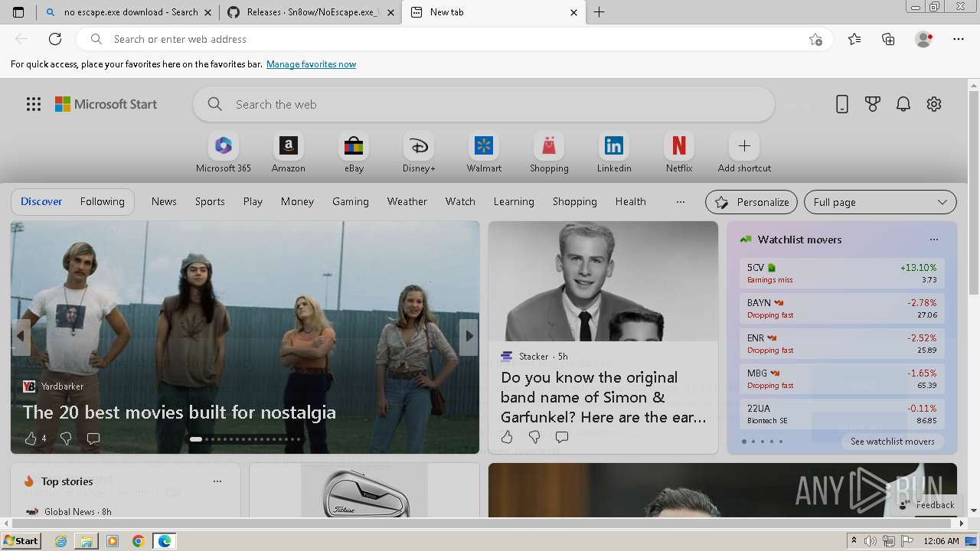Close the New tab tab

tap(573, 12)
